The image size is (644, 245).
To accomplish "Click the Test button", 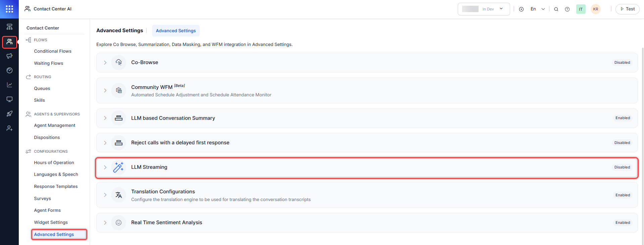I will click(627, 9).
